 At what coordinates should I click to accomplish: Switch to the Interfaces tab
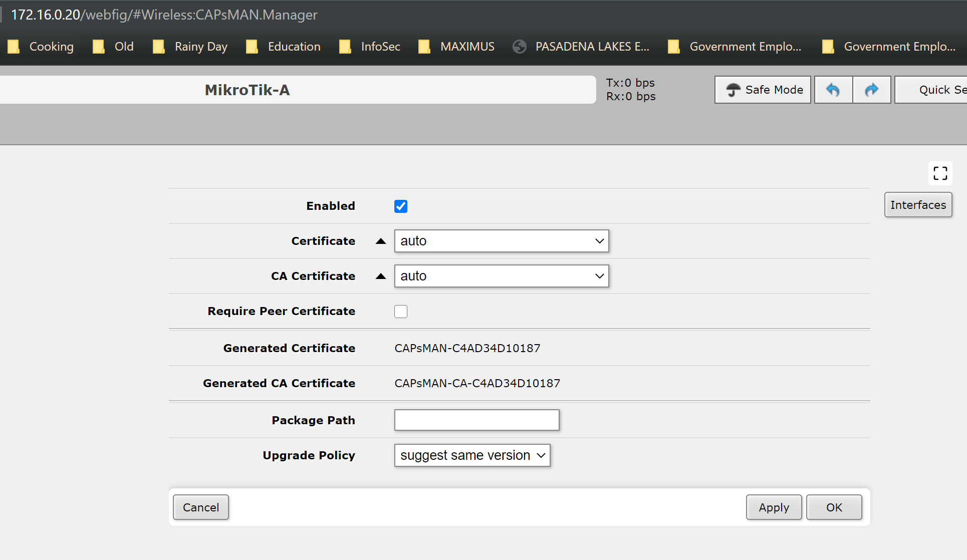pos(918,205)
